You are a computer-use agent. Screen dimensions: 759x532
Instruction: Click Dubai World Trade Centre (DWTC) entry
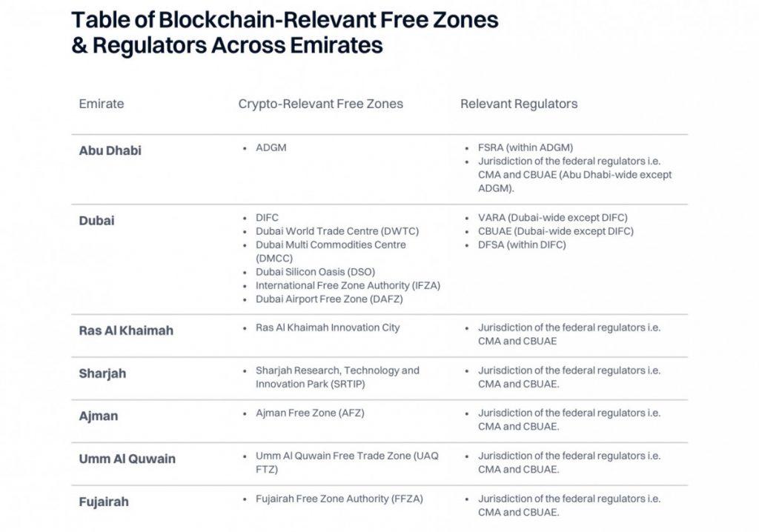coord(331,231)
